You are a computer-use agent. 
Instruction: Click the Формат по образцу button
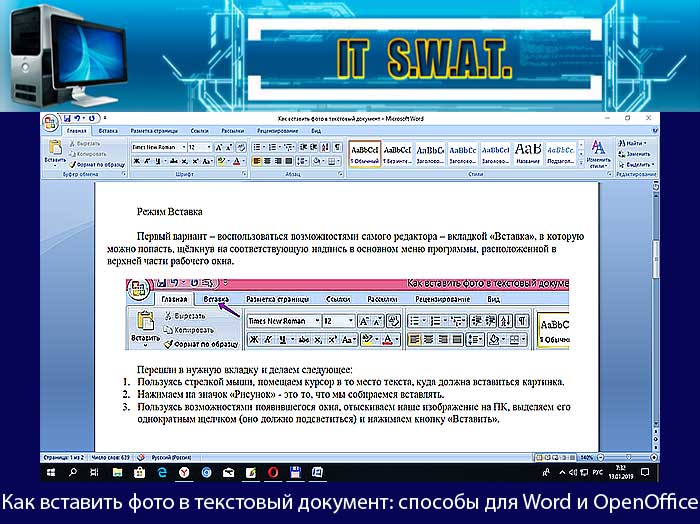[x=97, y=164]
